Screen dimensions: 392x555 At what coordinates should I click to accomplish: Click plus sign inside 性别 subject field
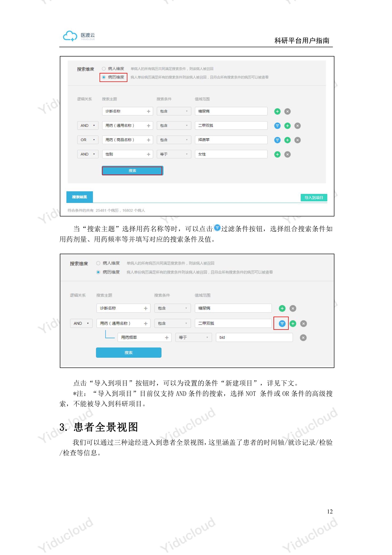(x=148, y=154)
